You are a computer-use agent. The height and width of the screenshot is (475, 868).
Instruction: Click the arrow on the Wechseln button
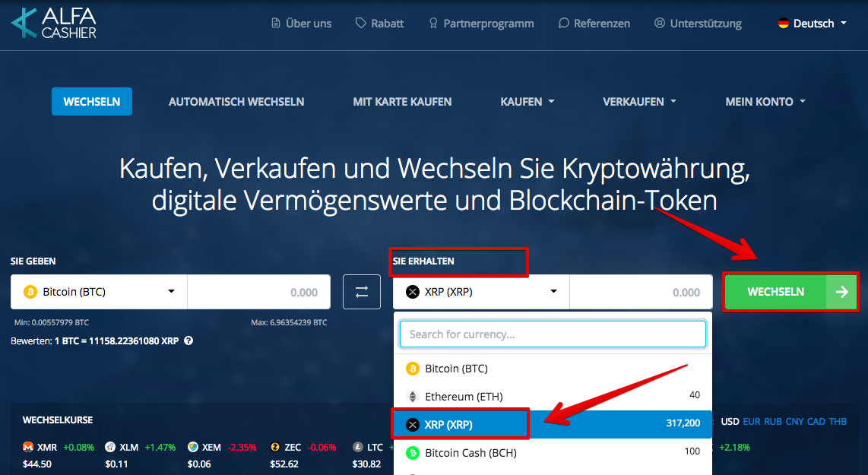pyautogui.click(x=841, y=292)
